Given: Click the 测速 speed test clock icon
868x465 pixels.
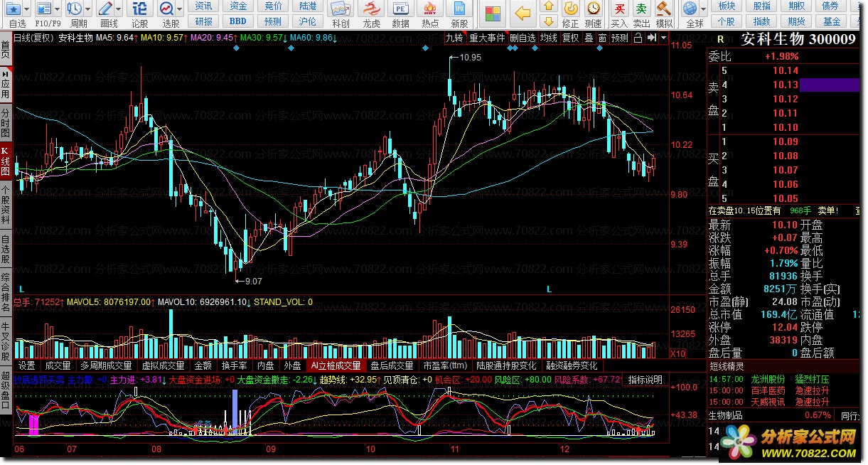Looking at the screenshot, I should (x=592, y=8).
